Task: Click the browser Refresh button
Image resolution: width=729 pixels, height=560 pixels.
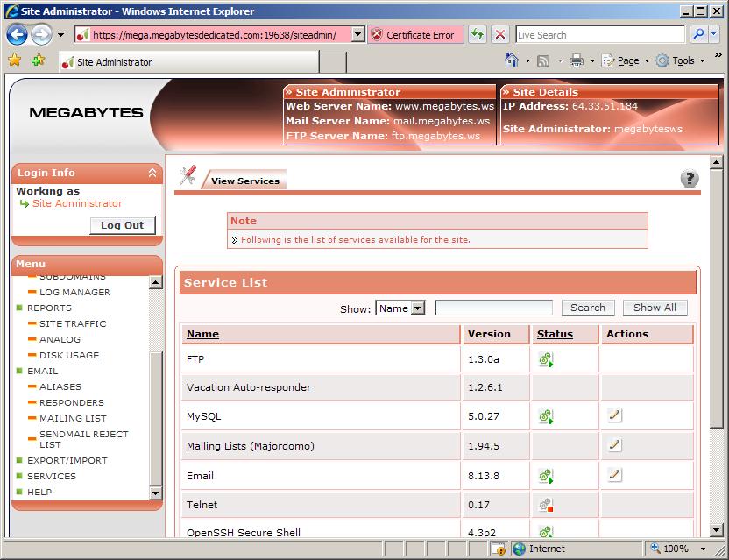Action: click(478, 35)
